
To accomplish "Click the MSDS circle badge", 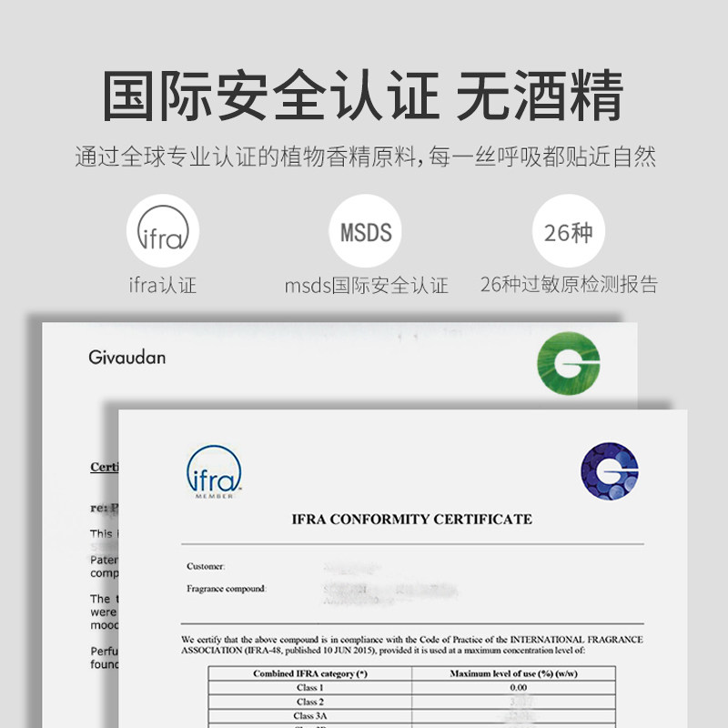I will 366,231.
